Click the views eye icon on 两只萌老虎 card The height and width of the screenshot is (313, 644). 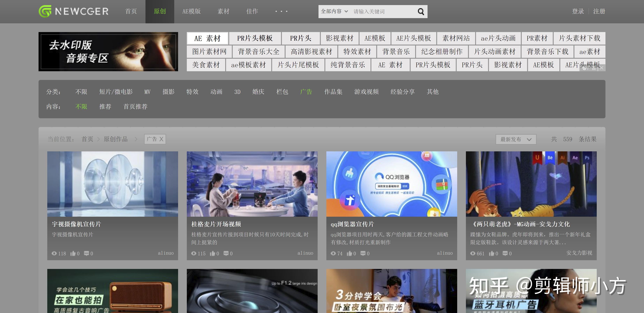point(473,253)
